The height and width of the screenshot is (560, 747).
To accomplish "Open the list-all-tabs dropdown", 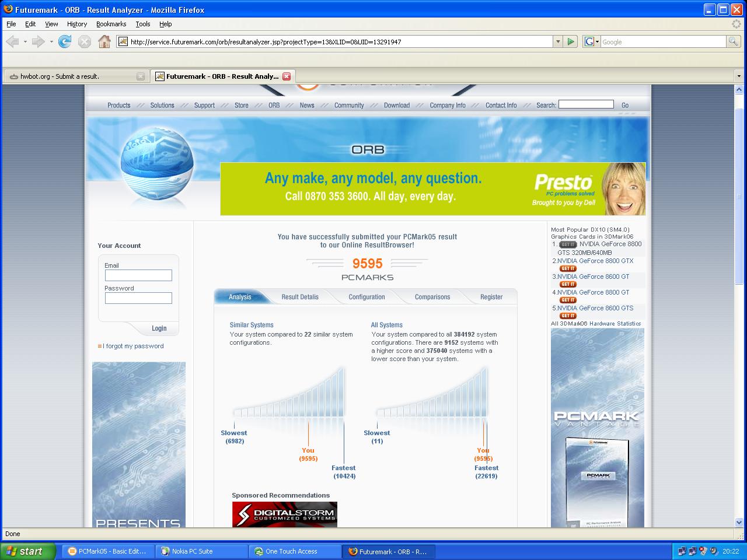I will point(739,76).
